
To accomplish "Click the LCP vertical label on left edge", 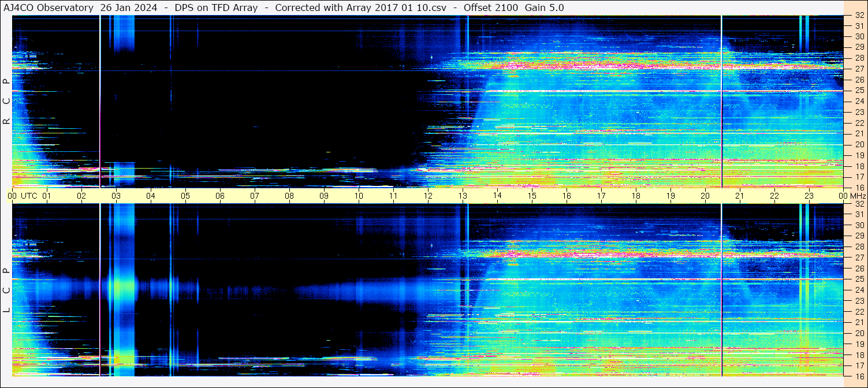I will (6, 290).
